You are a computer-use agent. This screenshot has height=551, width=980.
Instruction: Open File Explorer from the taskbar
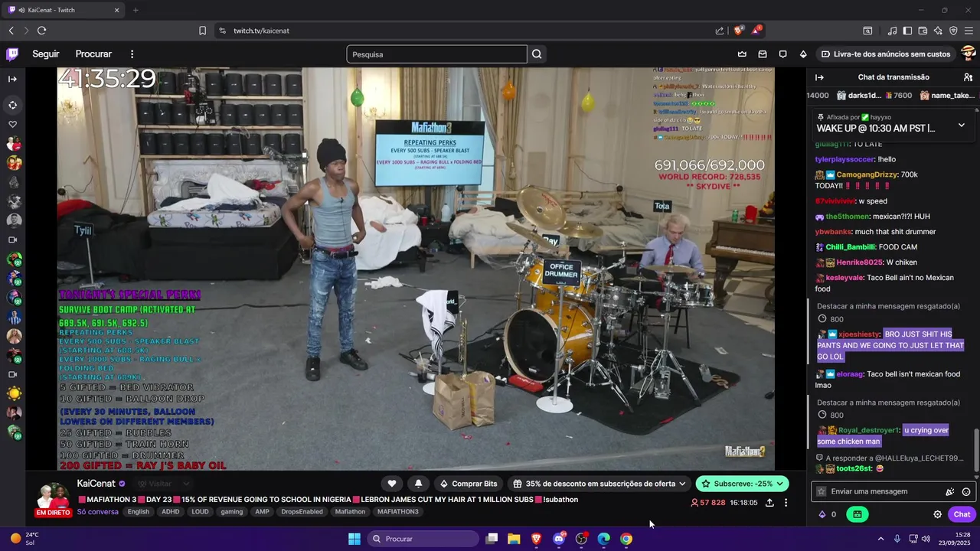coord(514,539)
